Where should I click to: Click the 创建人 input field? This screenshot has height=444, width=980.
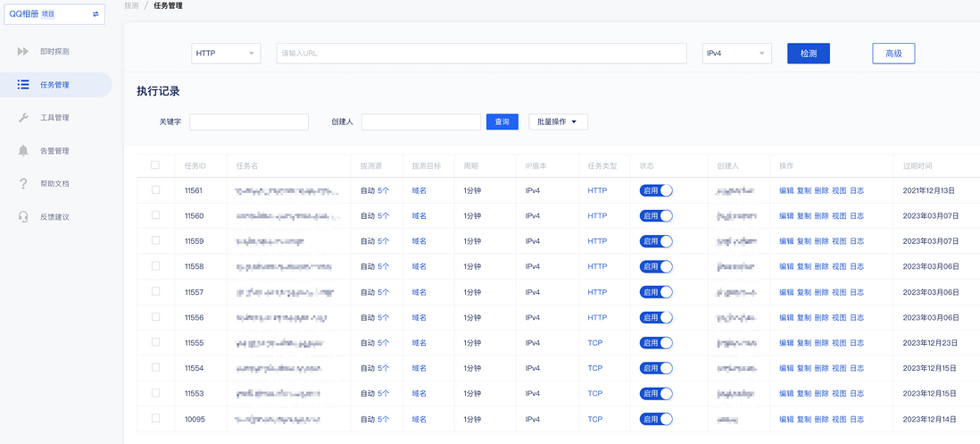[x=420, y=121]
